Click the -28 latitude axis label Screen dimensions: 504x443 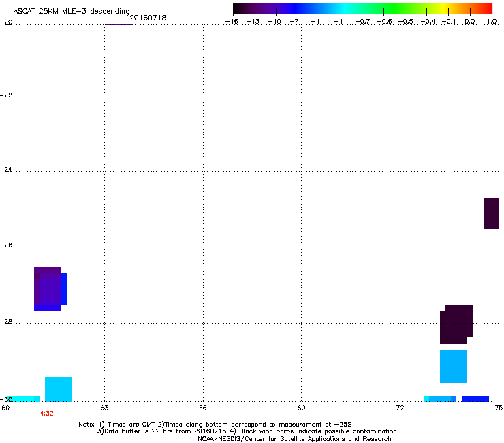tap(6, 322)
